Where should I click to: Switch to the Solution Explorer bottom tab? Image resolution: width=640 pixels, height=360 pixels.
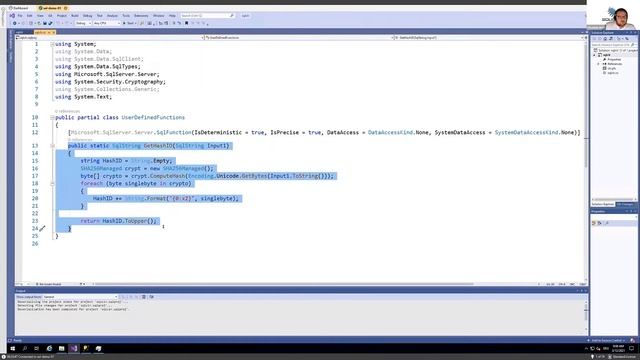(x=603, y=204)
